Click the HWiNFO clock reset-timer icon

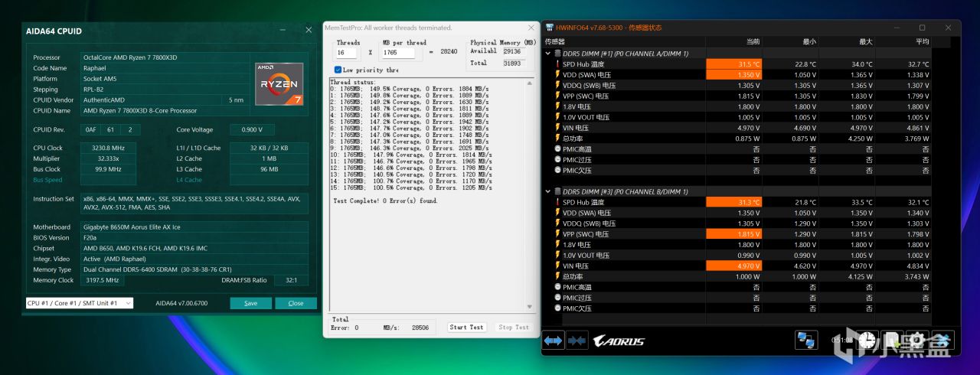(x=867, y=341)
